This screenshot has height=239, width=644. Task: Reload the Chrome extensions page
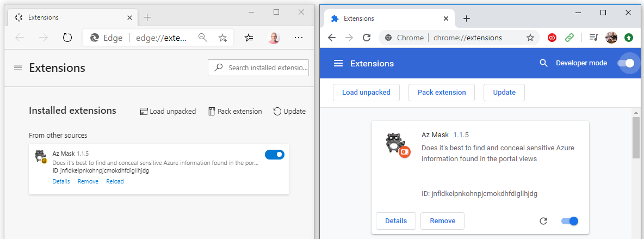(x=367, y=38)
